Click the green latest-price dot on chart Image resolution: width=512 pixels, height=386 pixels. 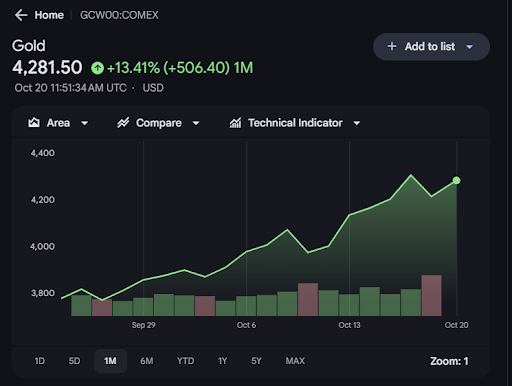[456, 180]
